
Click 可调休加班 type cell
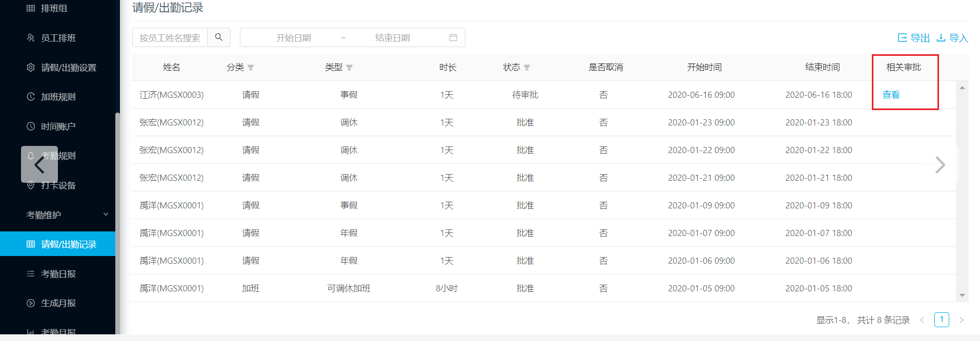[x=349, y=288]
